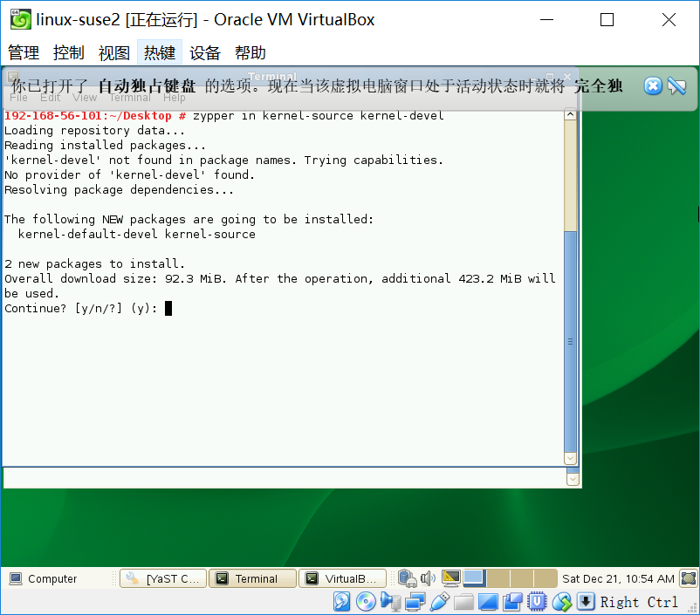Screen dimensions: 700x615
Task: Open the 设备 menu
Action: point(205,52)
